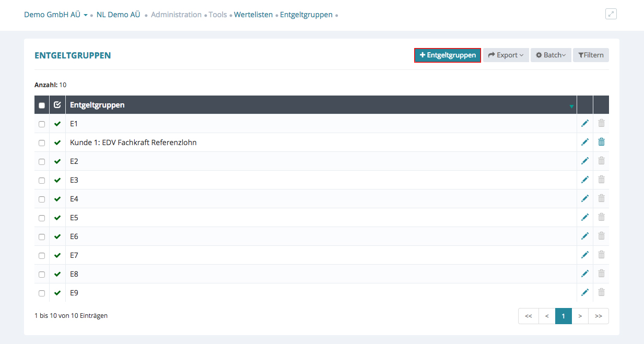
Task: Open the Export dropdown
Action: [506, 55]
